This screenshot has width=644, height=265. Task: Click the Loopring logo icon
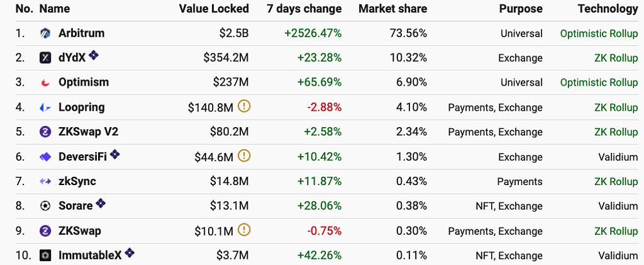[x=45, y=108]
